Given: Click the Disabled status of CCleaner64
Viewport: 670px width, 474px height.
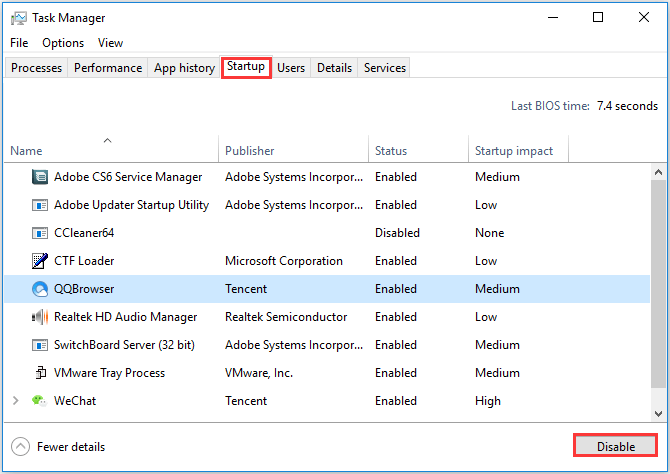Looking at the screenshot, I should 397,233.
